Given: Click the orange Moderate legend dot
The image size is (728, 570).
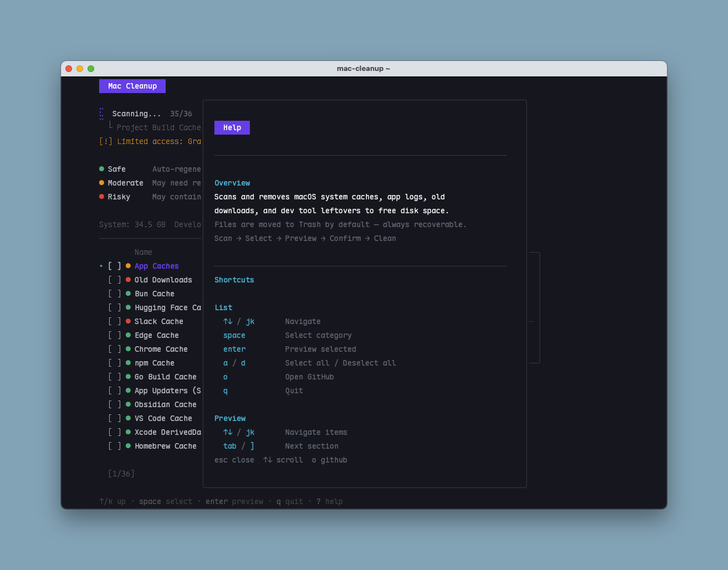Looking at the screenshot, I should pyautogui.click(x=101, y=183).
